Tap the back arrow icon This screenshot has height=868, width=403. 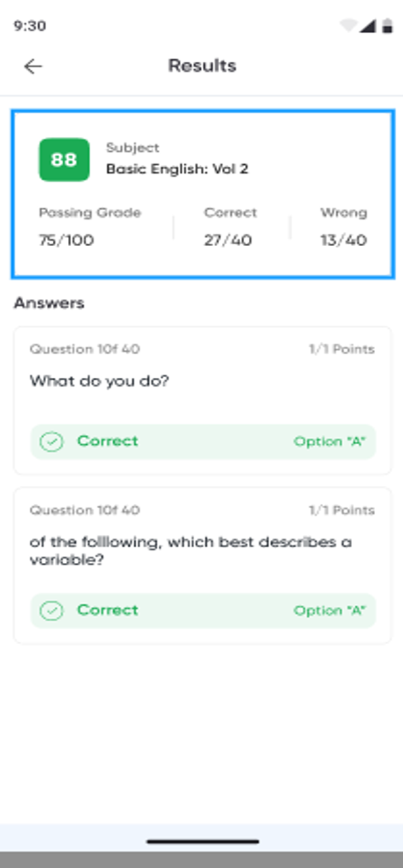point(33,66)
